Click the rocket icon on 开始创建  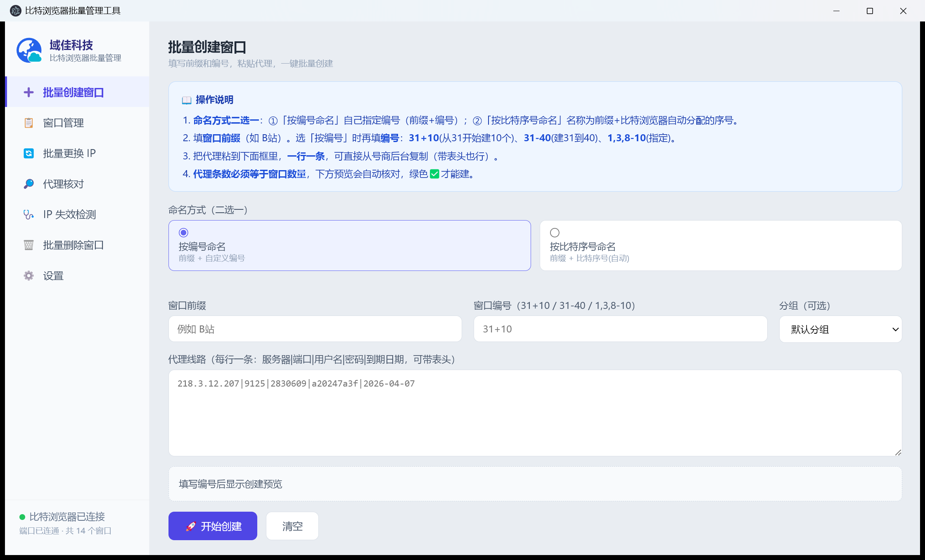(x=191, y=526)
